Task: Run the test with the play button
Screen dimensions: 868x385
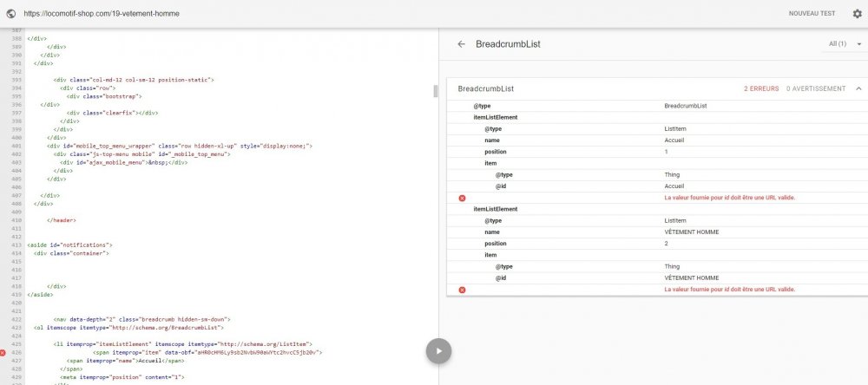Action: pos(438,350)
